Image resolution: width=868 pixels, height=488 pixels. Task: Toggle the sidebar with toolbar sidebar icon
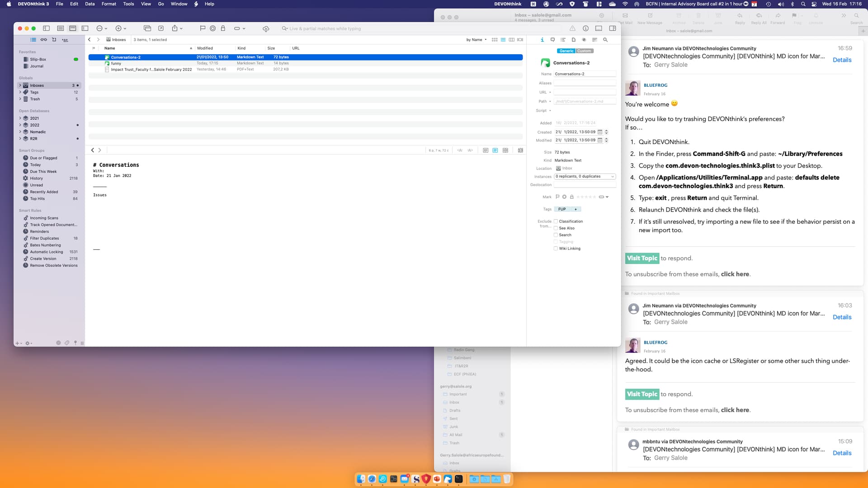tap(46, 28)
